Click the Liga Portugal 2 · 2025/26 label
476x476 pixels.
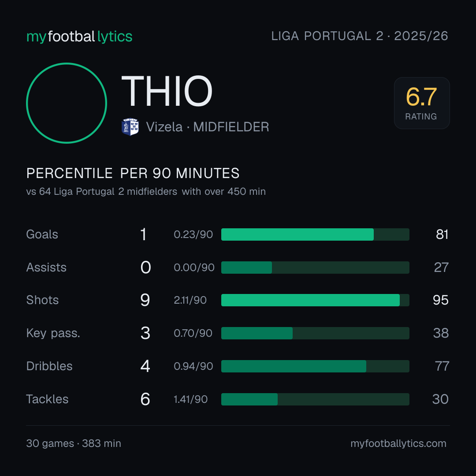pyautogui.click(x=360, y=36)
